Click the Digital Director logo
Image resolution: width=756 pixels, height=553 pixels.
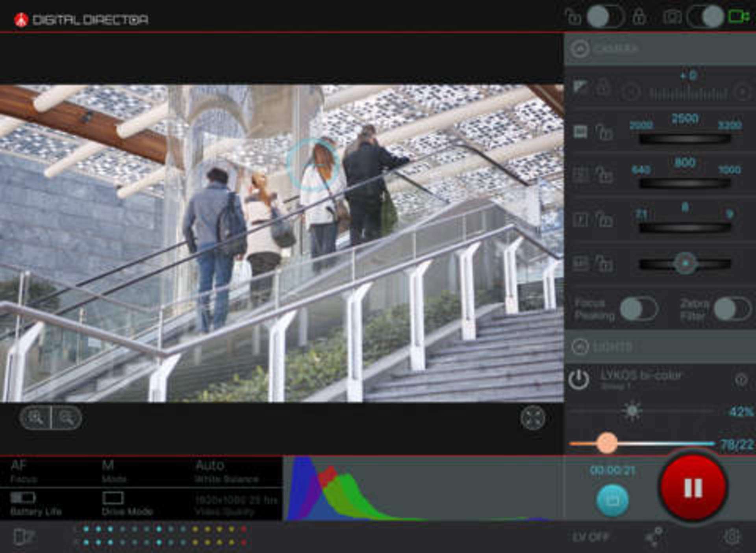(81, 20)
